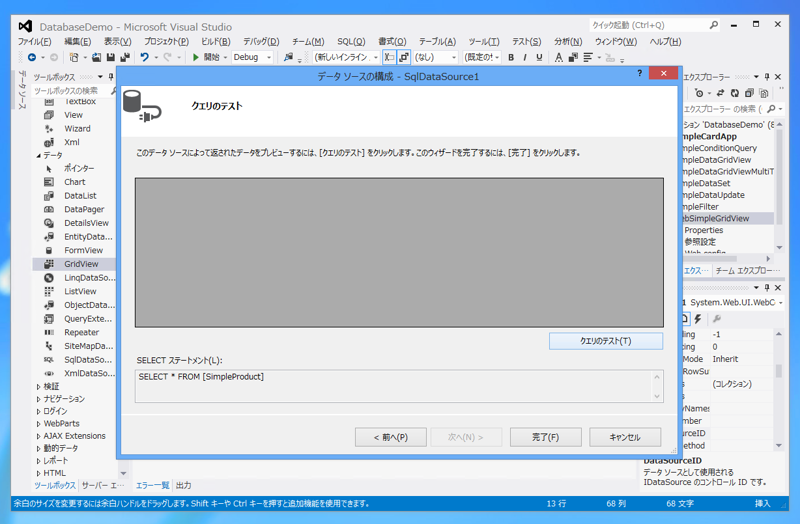Viewport: 800px width, 524px height.
Task: Open the 編集(E) menu
Action: click(x=78, y=42)
